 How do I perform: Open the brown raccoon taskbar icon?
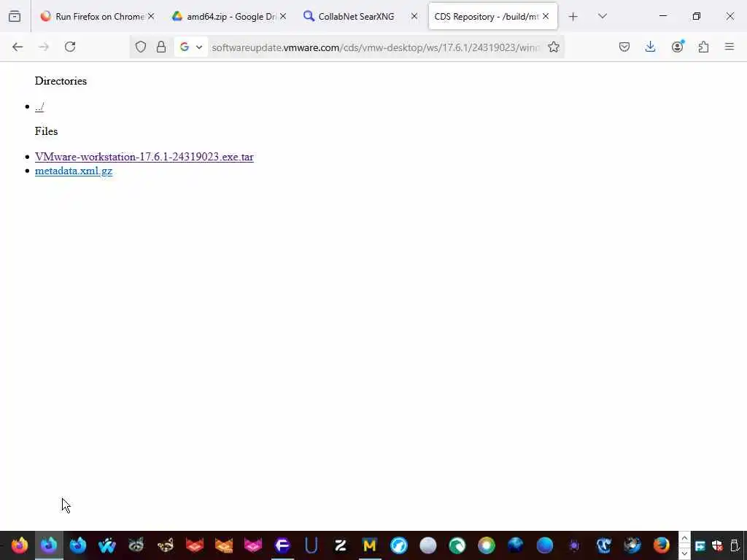point(166,545)
